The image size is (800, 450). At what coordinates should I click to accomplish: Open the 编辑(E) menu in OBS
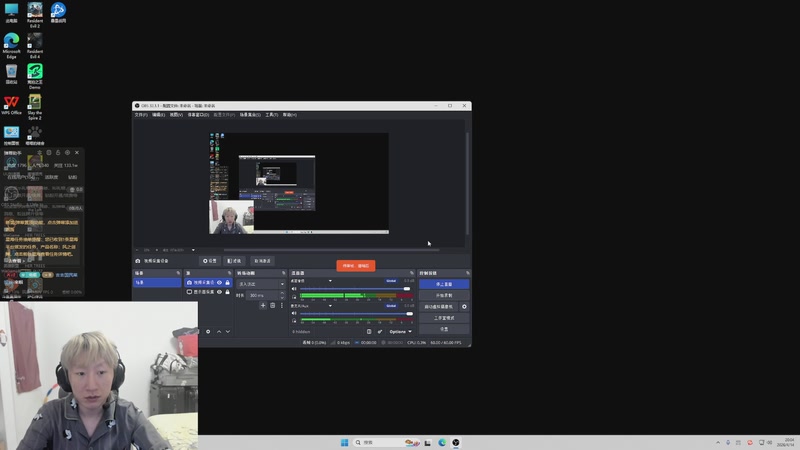coord(158,115)
